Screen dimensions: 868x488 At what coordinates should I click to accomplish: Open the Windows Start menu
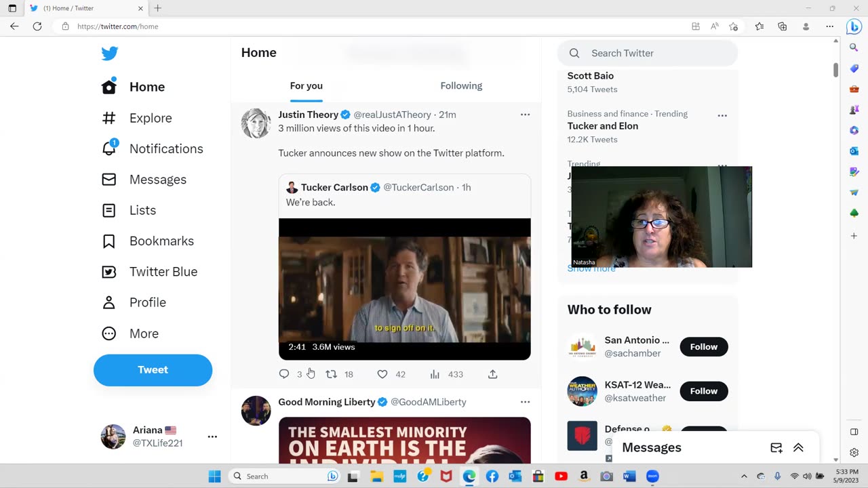pyautogui.click(x=214, y=476)
